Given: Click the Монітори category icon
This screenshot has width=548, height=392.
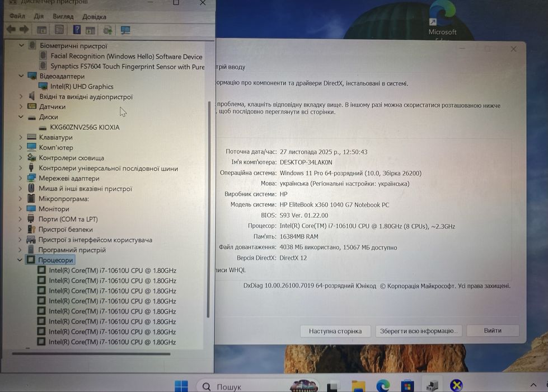Looking at the screenshot, I should pyautogui.click(x=31, y=209).
